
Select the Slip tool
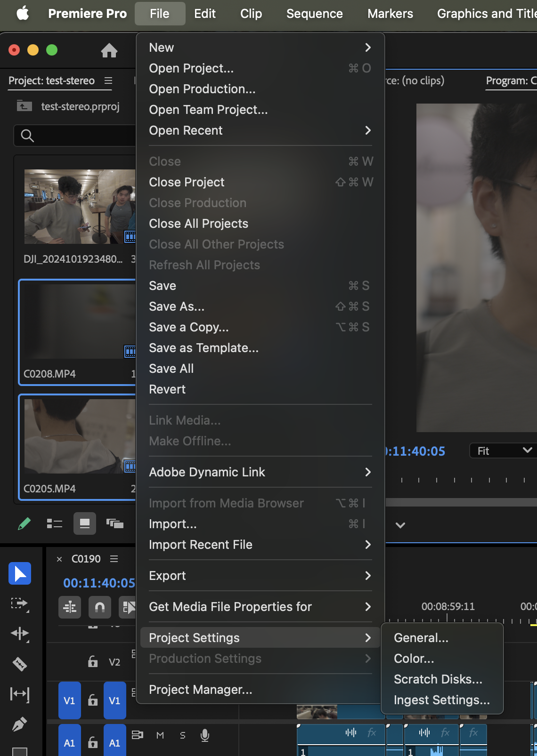[x=20, y=694]
